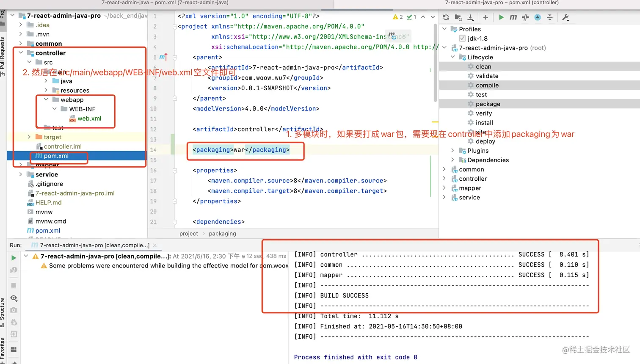Select controller pom.xml in project tree
Image resolution: width=640 pixels, height=364 pixels.
56,156
